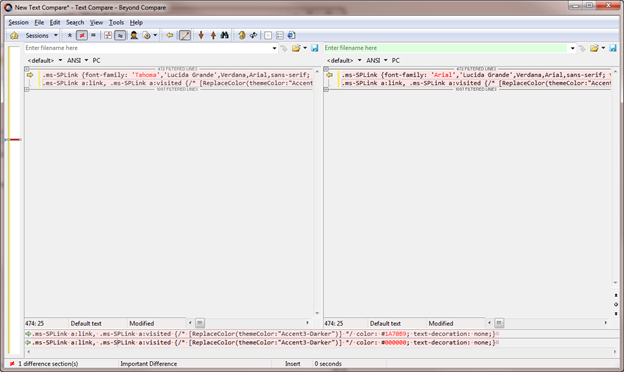
Task: Open right ANSI encoding dropdown
Action: [x=376, y=60]
